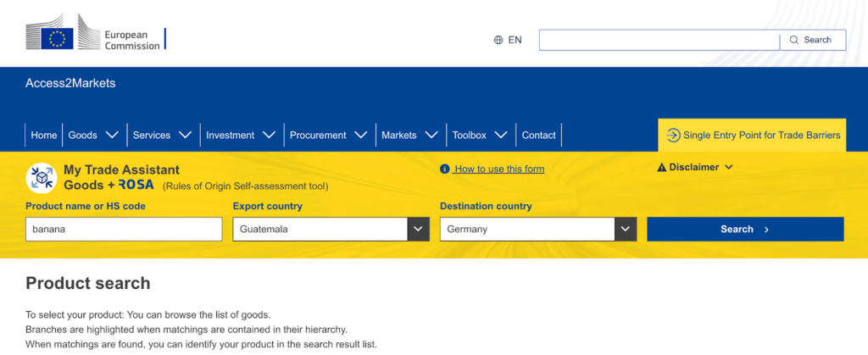
Task: Open the Export country dropdown showing Guatemala
Action: coord(331,229)
